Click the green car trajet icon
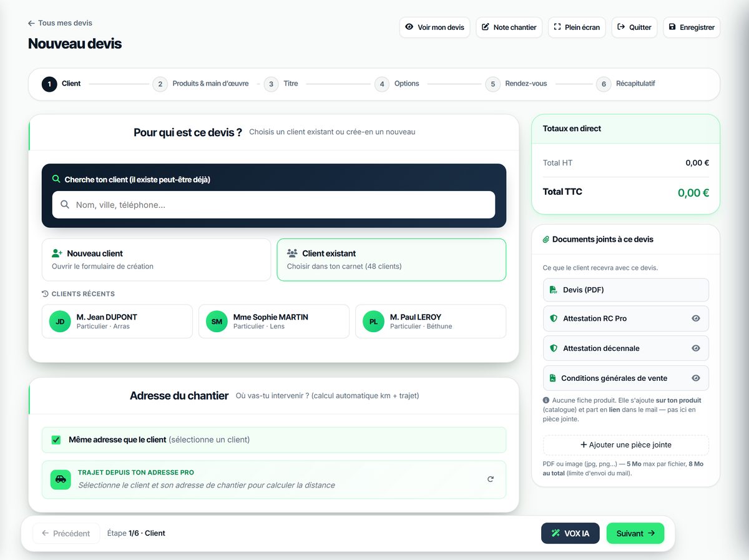Image resolution: width=749 pixels, height=560 pixels. click(x=61, y=479)
